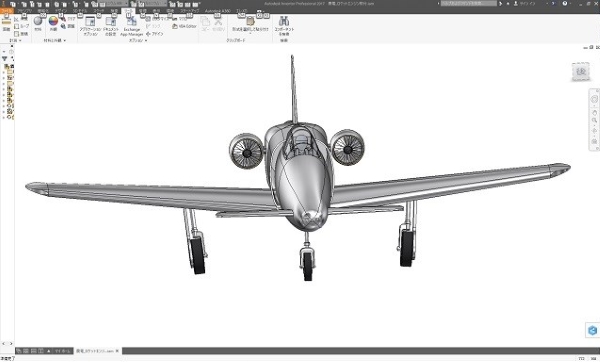Launch the VBA Editor

[184, 26]
